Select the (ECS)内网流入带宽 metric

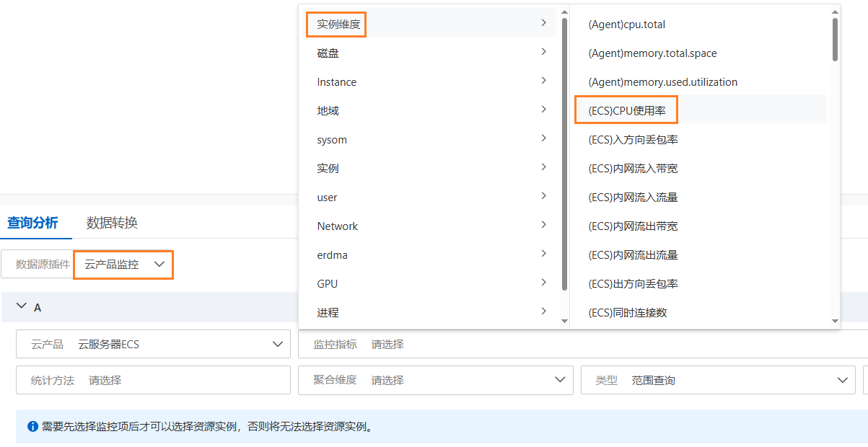700,169
